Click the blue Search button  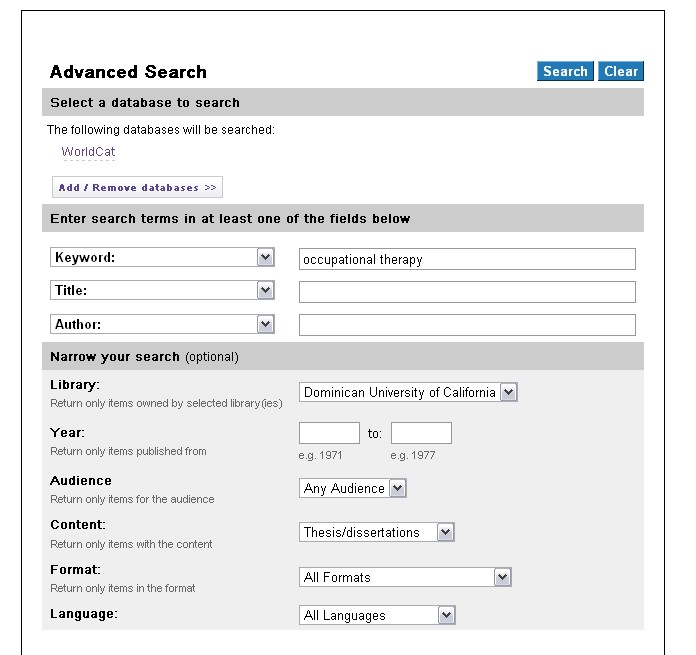[x=565, y=71]
